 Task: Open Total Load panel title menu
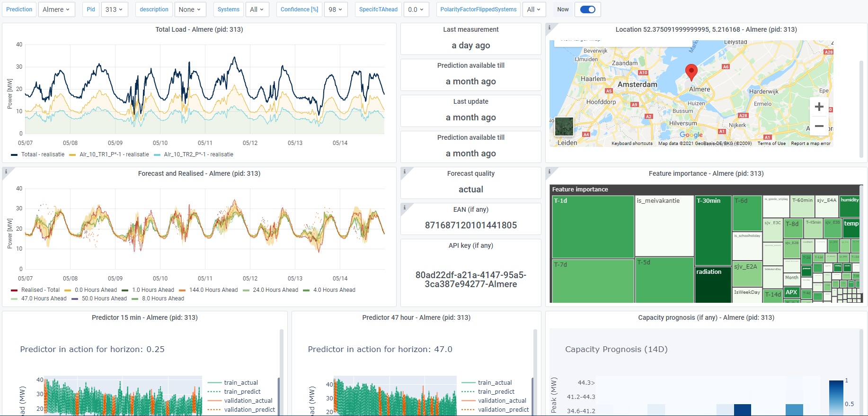(x=199, y=29)
